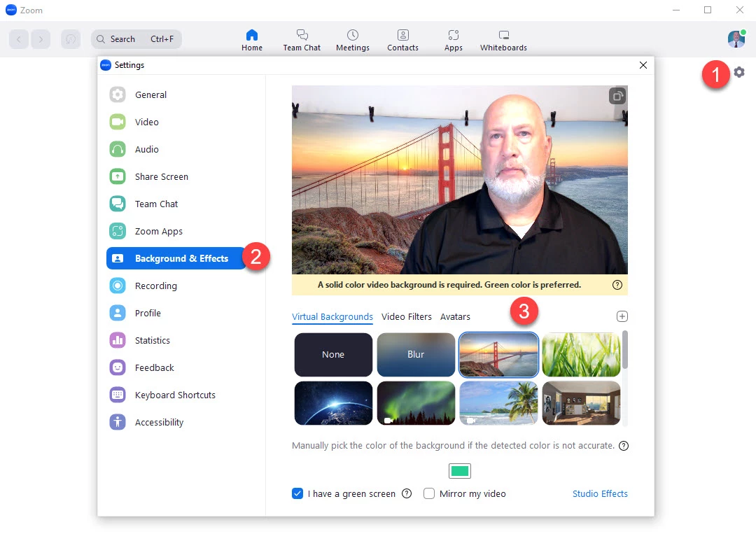Open Studio Effects link
This screenshot has height=548, width=756.
click(x=600, y=493)
